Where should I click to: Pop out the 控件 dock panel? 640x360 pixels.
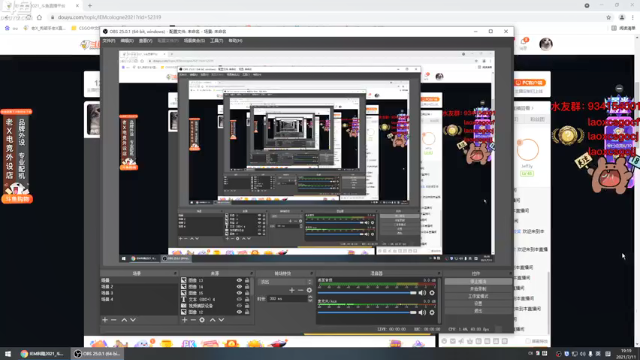coord(510,273)
